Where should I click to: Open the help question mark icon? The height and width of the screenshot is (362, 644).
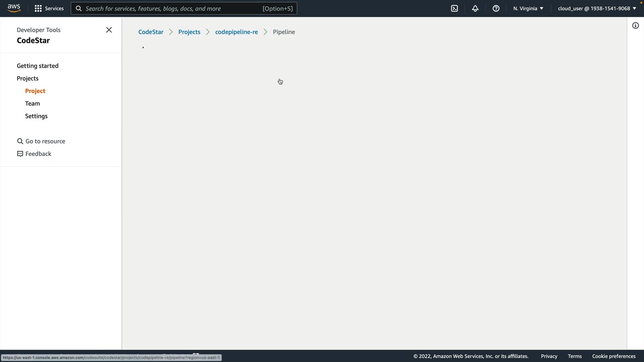click(x=496, y=8)
